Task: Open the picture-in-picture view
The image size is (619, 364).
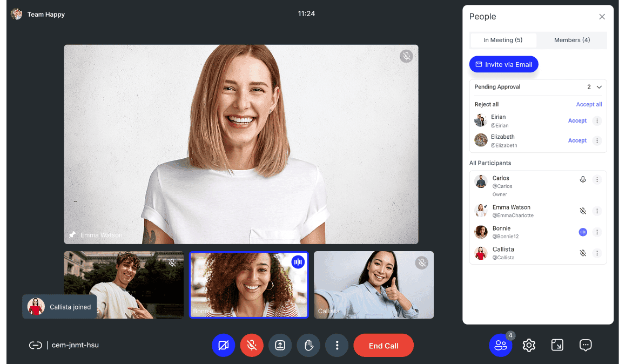Action: click(x=557, y=345)
